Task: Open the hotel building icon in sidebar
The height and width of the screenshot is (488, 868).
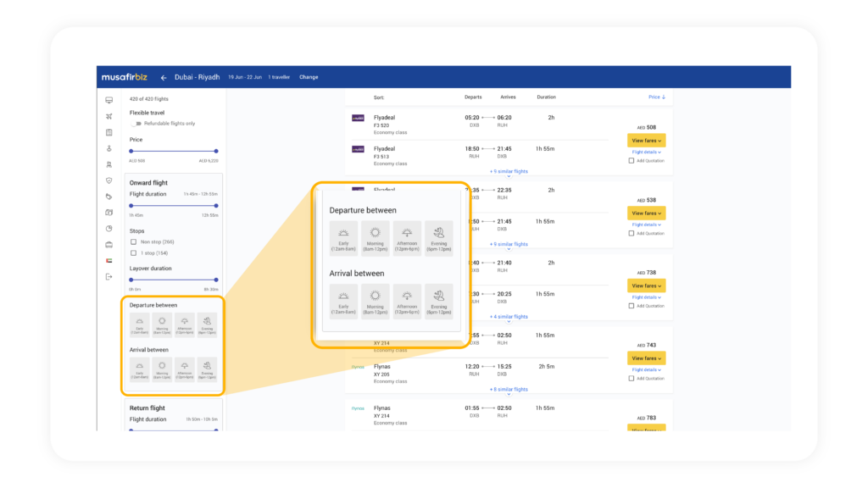Action: coord(109,132)
